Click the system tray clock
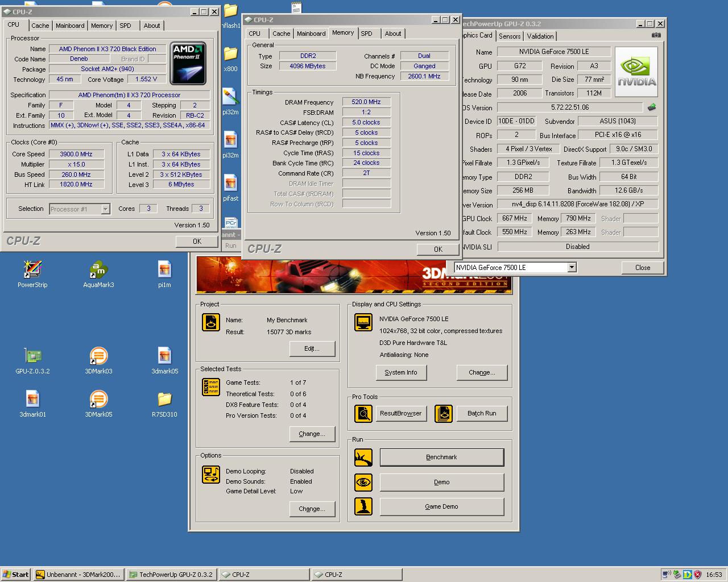728x582 pixels. pos(714,575)
